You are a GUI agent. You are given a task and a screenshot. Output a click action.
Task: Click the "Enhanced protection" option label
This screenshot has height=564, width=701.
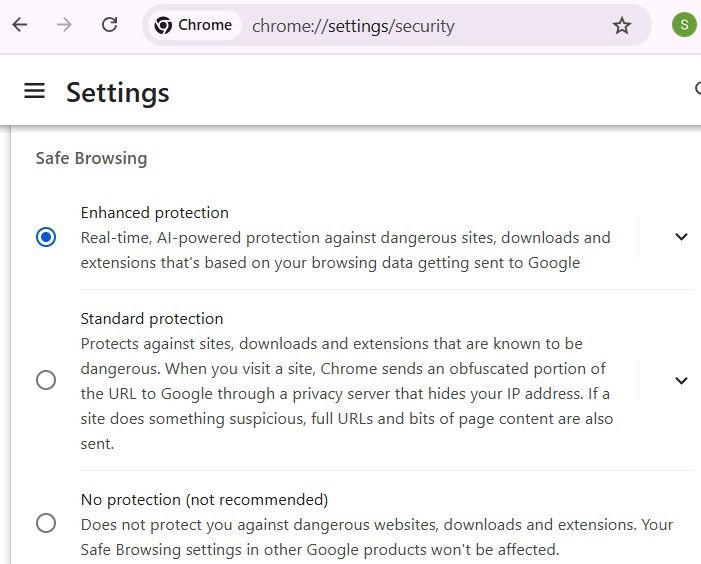click(x=155, y=212)
